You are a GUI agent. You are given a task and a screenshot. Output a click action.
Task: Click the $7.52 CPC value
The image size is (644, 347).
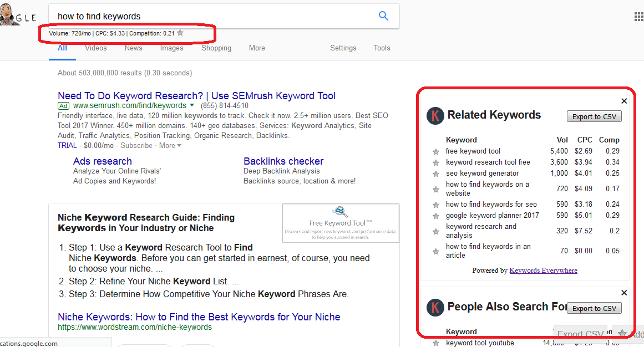pos(583,231)
